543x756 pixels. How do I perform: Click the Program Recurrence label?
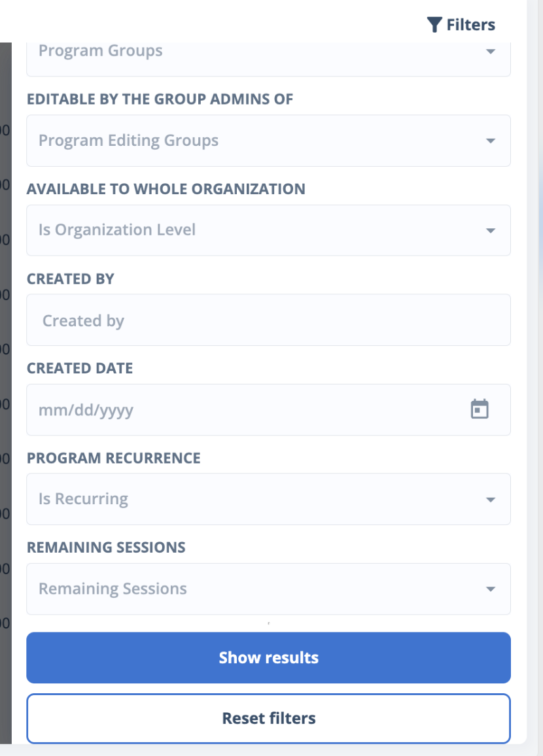[x=113, y=458]
